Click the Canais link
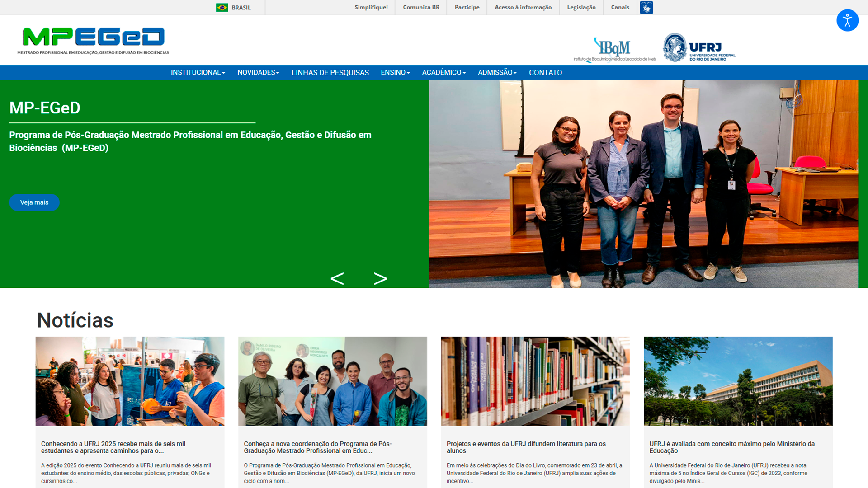 point(620,7)
